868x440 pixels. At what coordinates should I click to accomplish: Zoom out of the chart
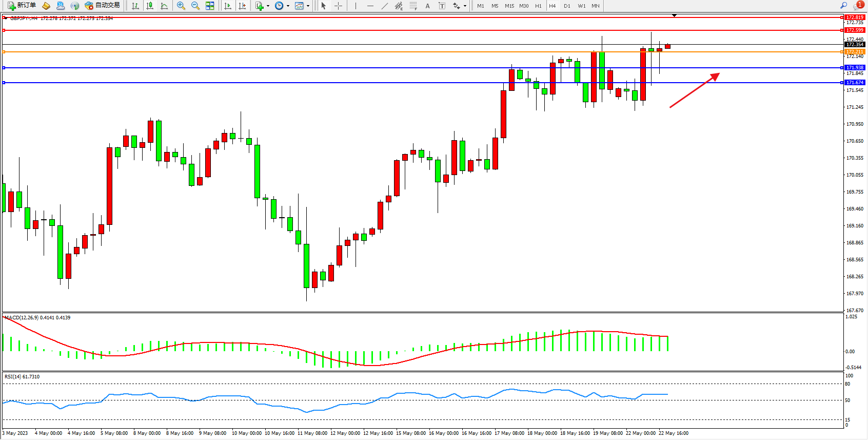pyautogui.click(x=195, y=6)
